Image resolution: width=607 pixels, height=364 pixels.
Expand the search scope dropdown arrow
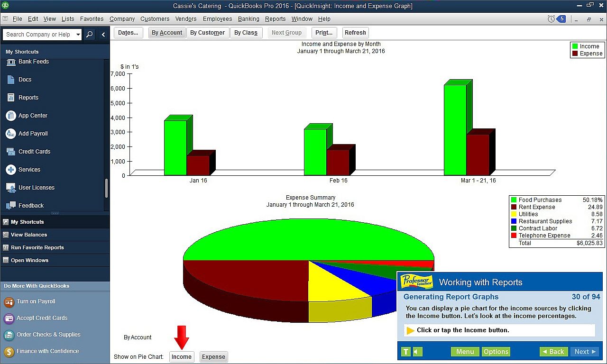(78, 35)
